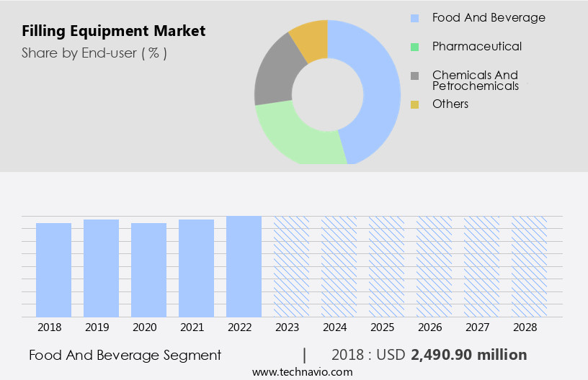Viewport: 588px width, 380px height.
Task: Click the Chemicals And Petrochemicals gray swatch
Action: [414, 76]
